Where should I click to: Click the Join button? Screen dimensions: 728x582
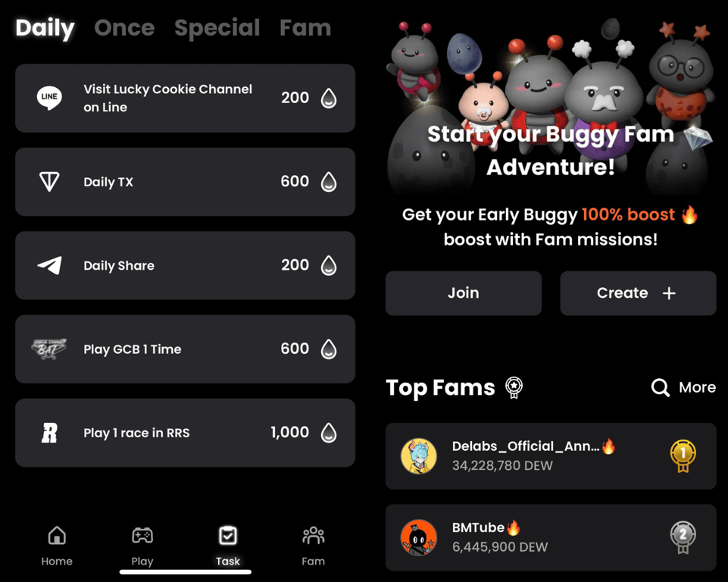[x=464, y=293]
